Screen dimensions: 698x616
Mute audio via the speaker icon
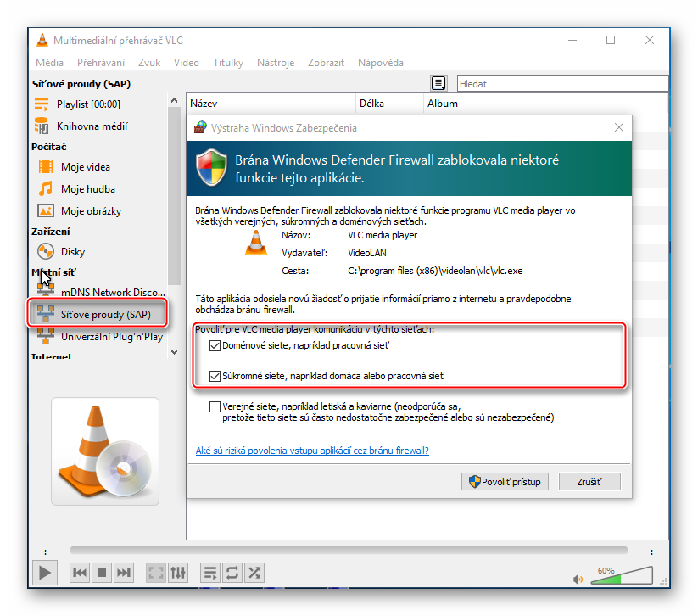coord(578,580)
